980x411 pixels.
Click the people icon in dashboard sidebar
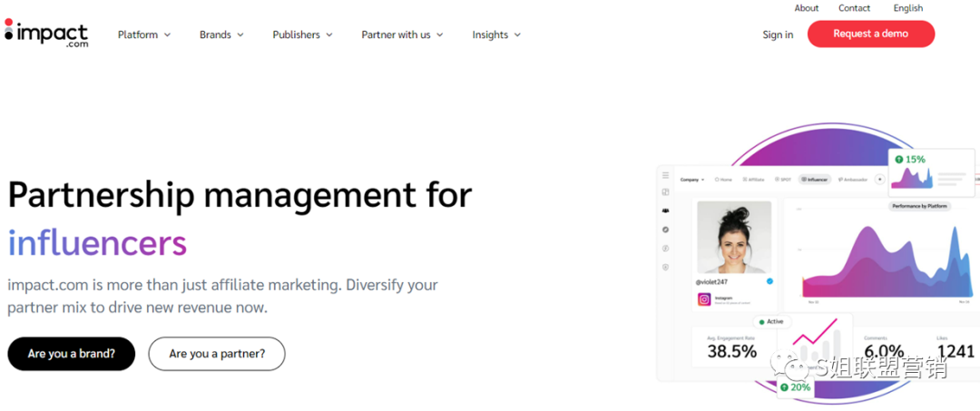[665, 210]
